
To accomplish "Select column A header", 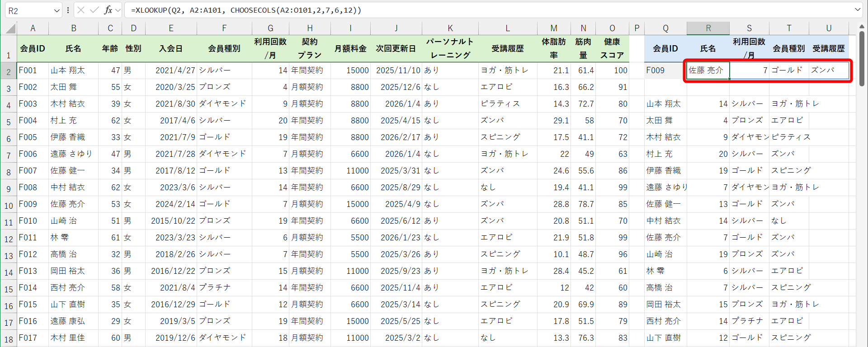I will tap(33, 28).
